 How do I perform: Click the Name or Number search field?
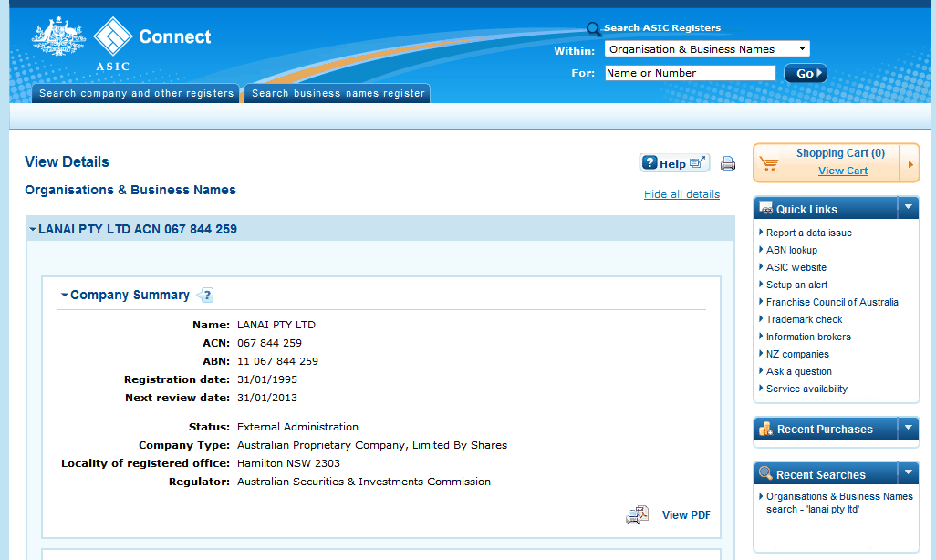(x=690, y=72)
